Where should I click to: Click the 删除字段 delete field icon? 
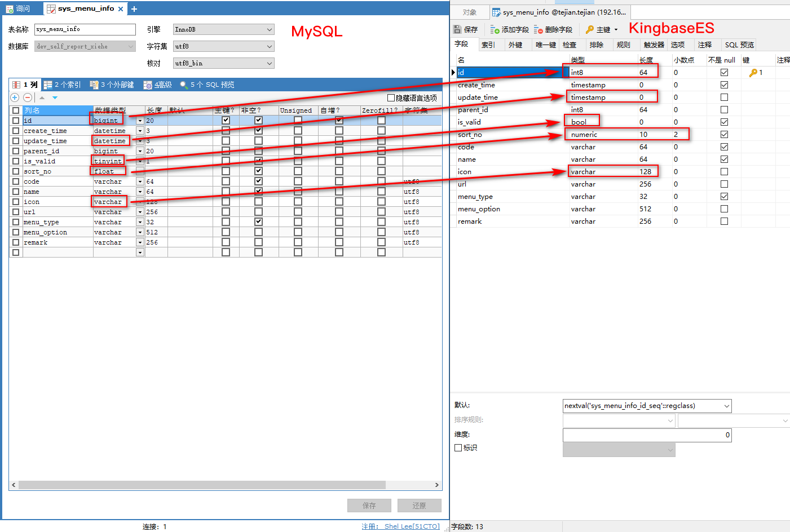(x=539, y=29)
